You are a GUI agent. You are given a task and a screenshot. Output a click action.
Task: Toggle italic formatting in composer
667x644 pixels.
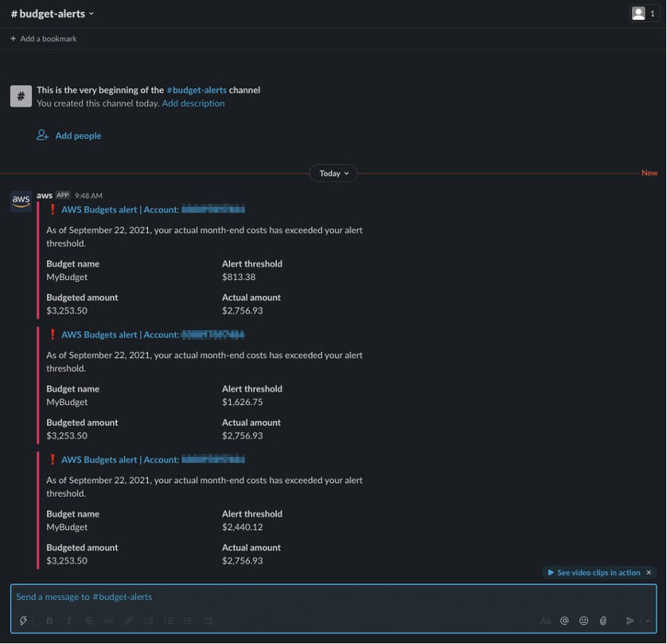(69, 620)
